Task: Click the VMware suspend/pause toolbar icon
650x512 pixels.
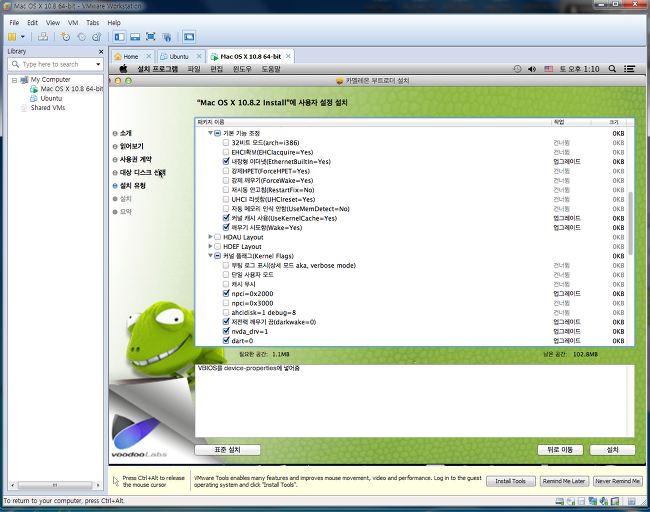Action: pos(12,37)
